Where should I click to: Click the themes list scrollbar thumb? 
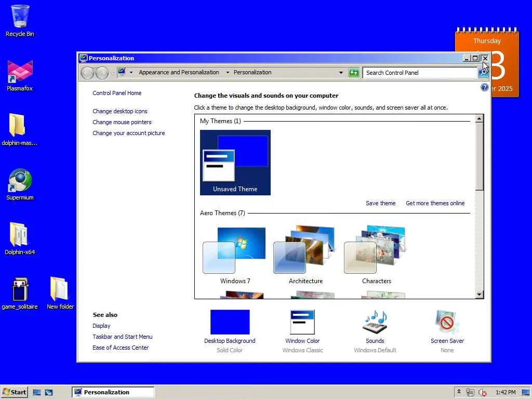tap(479, 156)
